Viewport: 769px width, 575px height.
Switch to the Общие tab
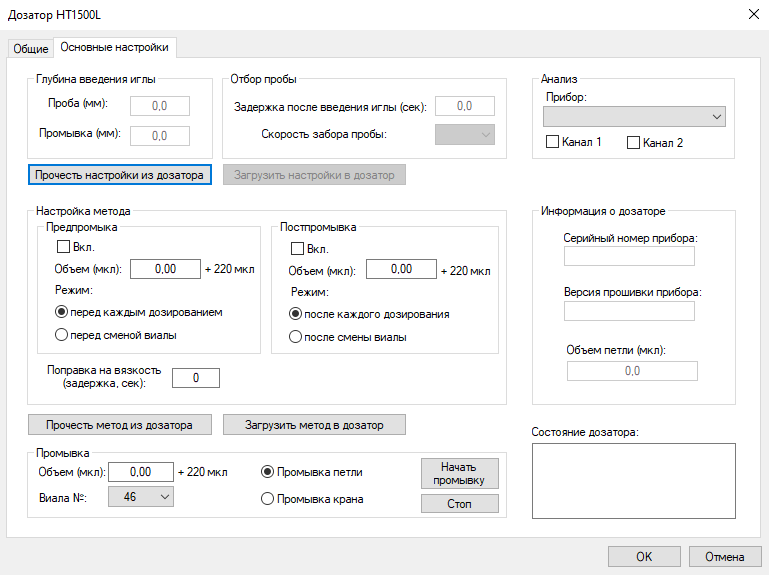30,48
